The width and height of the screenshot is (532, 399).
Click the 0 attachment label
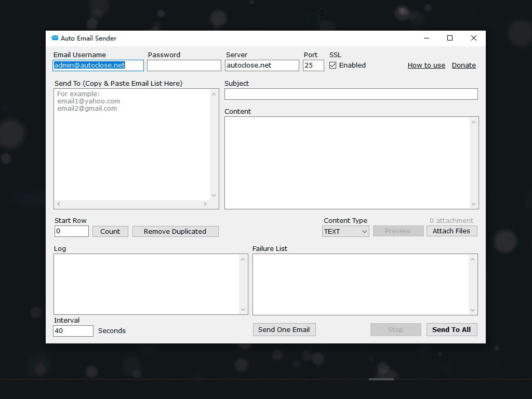point(451,220)
